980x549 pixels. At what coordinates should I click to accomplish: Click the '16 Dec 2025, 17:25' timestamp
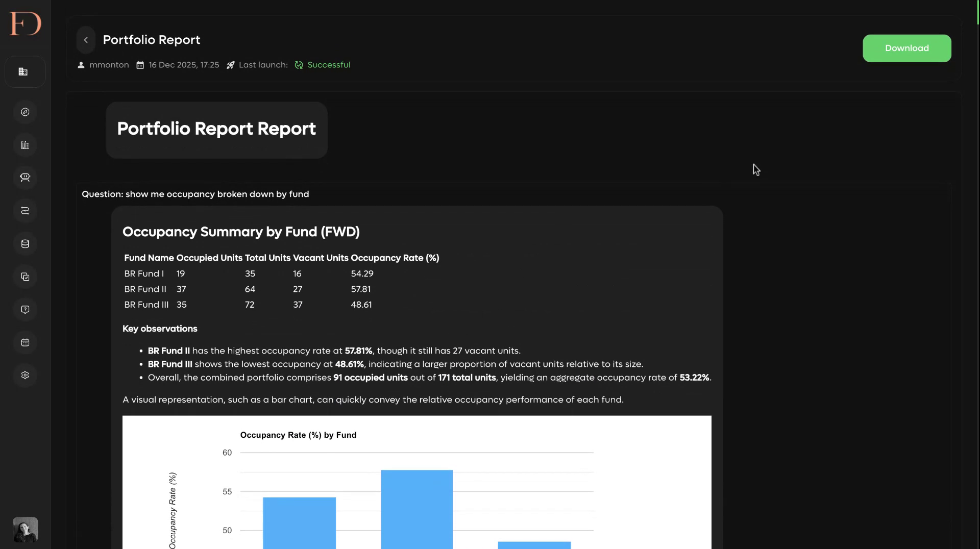pos(184,65)
